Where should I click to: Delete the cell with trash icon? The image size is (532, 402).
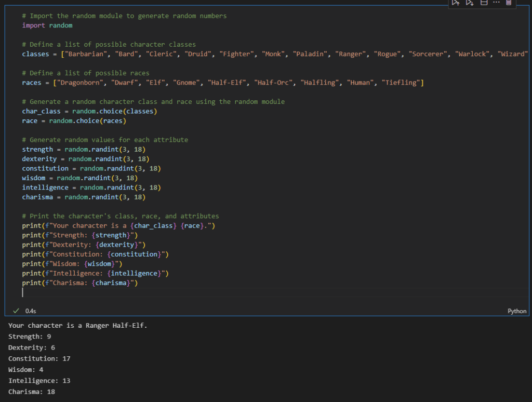[x=509, y=3]
